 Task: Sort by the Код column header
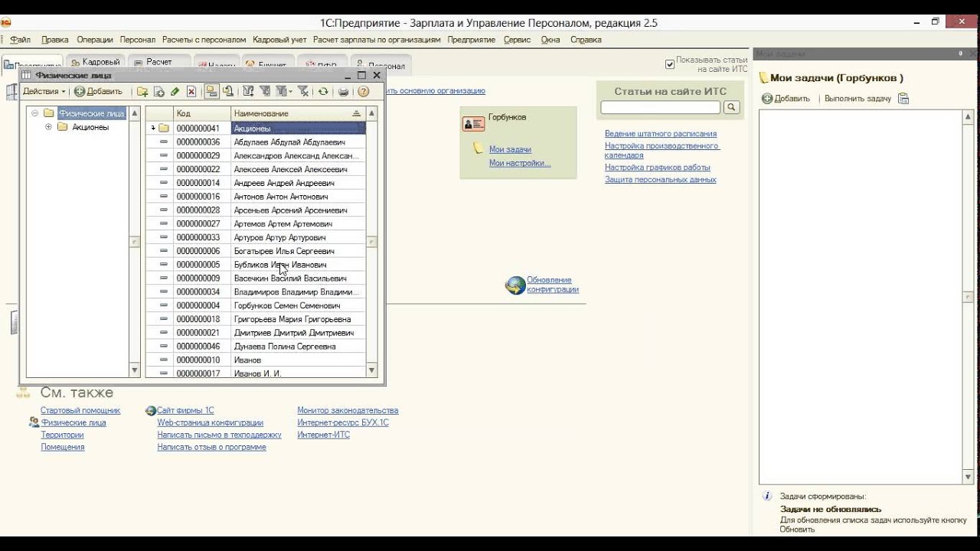coord(202,113)
